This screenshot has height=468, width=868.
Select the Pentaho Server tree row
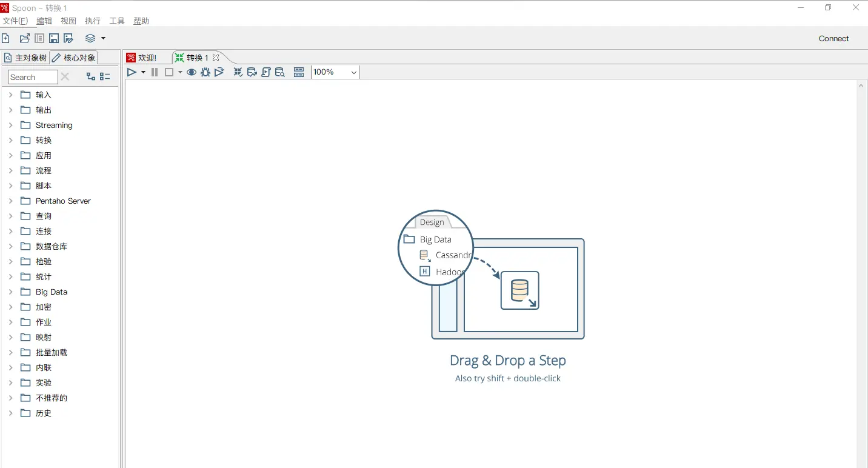(x=61, y=201)
